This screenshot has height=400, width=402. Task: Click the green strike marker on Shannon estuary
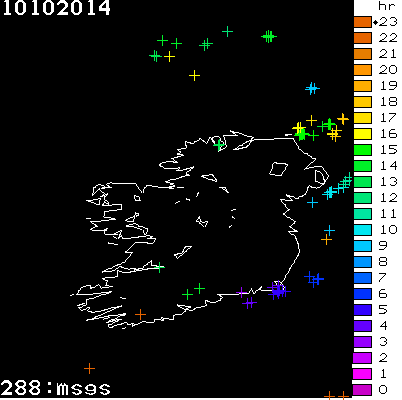pos(160,267)
